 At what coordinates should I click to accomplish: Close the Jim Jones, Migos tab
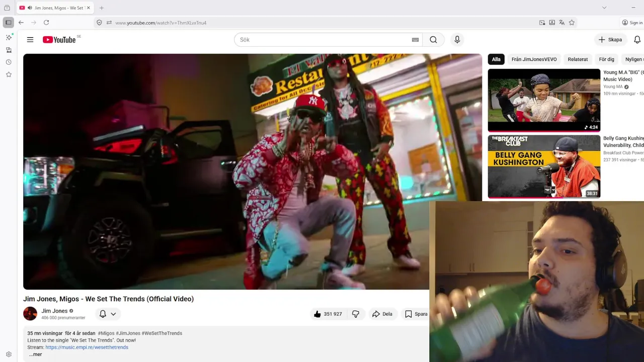coord(88,8)
